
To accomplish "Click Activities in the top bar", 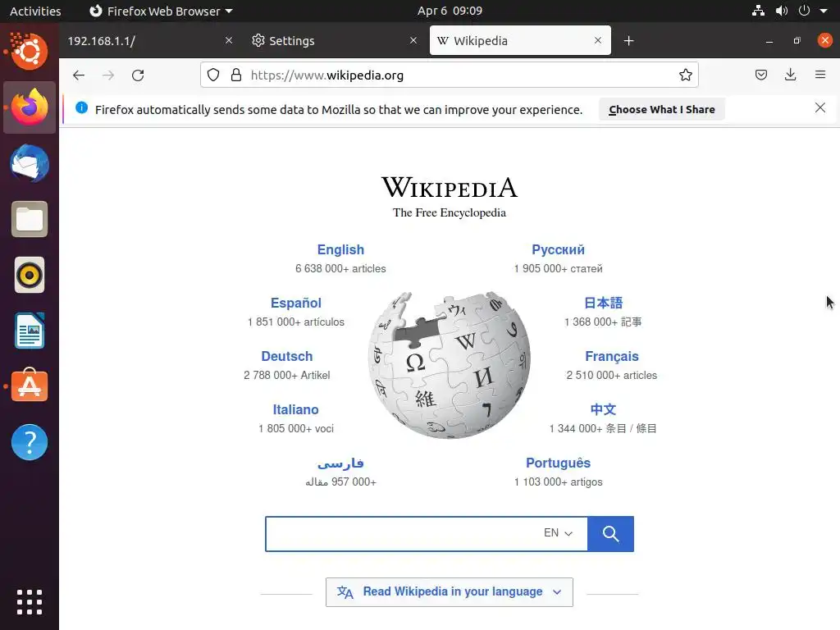I will tap(35, 11).
